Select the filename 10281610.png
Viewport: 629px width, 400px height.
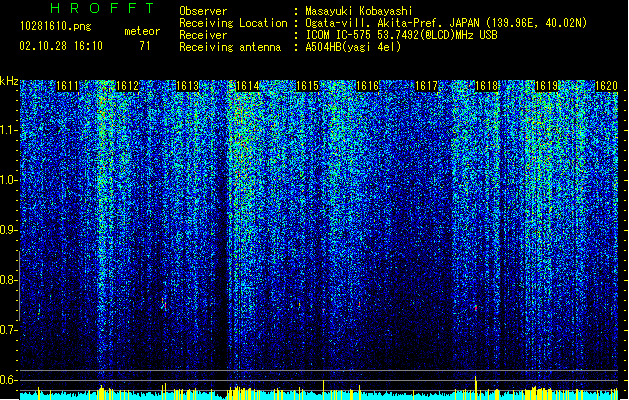pyautogui.click(x=56, y=27)
